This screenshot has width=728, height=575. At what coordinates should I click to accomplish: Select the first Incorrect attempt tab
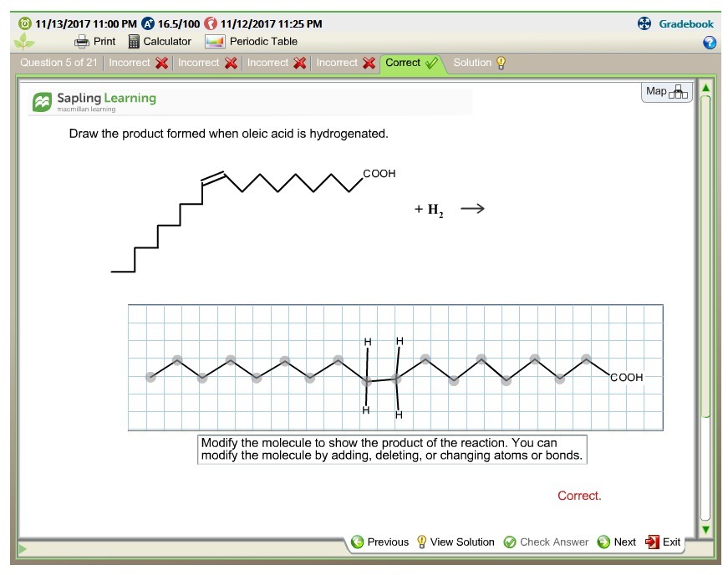[139, 63]
